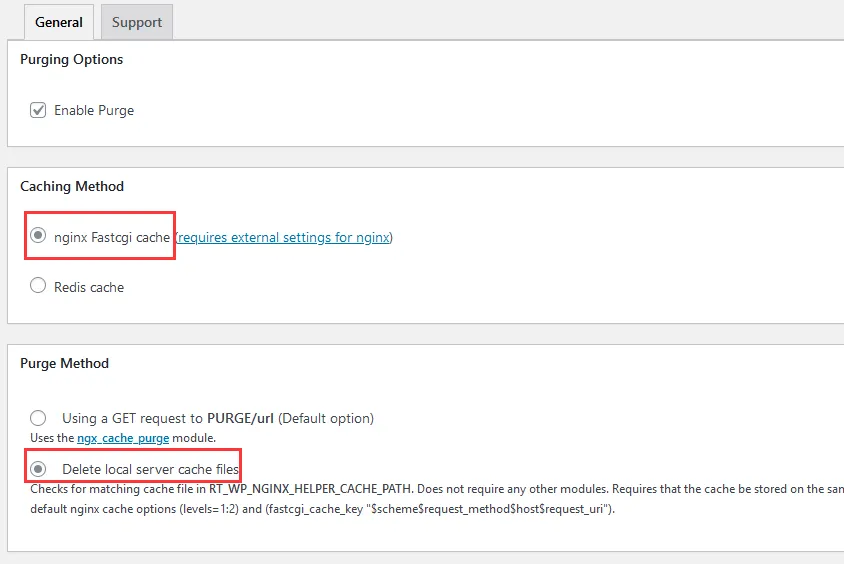The width and height of the screenshot is (844, 564).
Task: Open the Support tab
Action: tap(137, 22)
